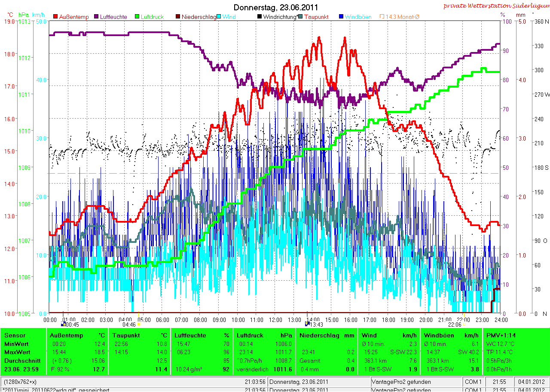Toggle the 14.3 Monat-Ø legend checkbox
This screenshot has height=392, width=550.
point(382,17)
